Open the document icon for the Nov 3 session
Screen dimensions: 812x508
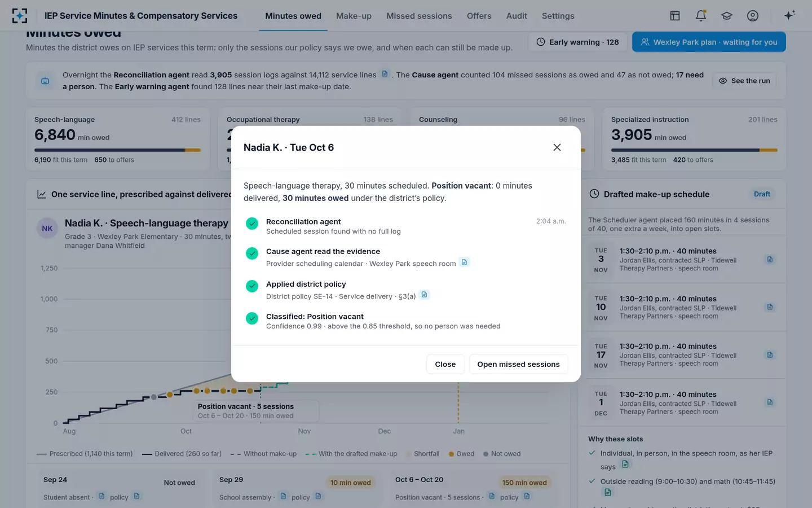point(770,260)
